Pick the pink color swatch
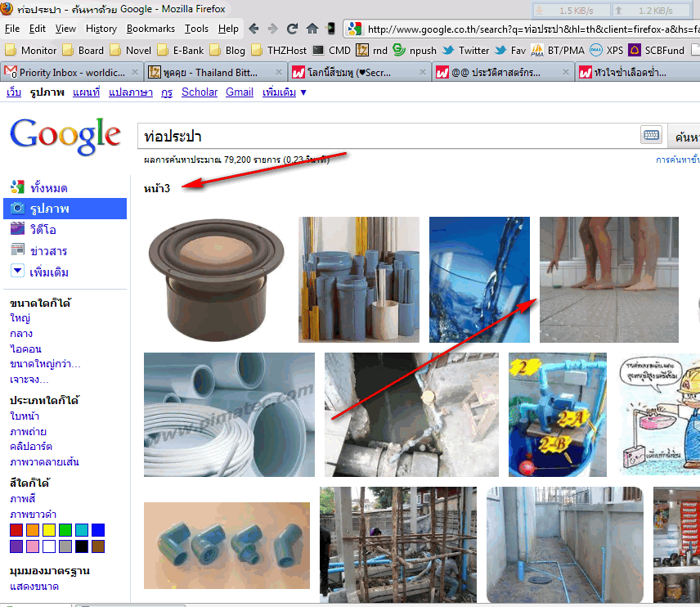This screenshot has height=607, width=700. point(33,546)
